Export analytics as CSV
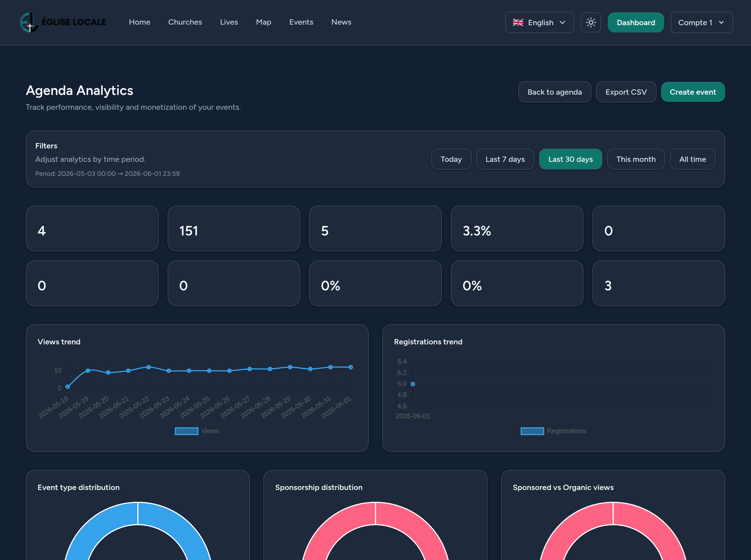This screenshot has width=751, height=560. 626,92
